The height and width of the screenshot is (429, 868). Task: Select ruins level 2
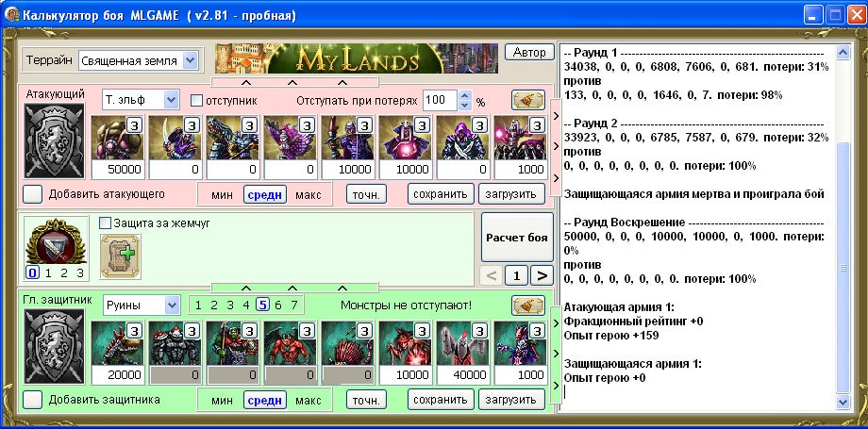tap(214, 305)
